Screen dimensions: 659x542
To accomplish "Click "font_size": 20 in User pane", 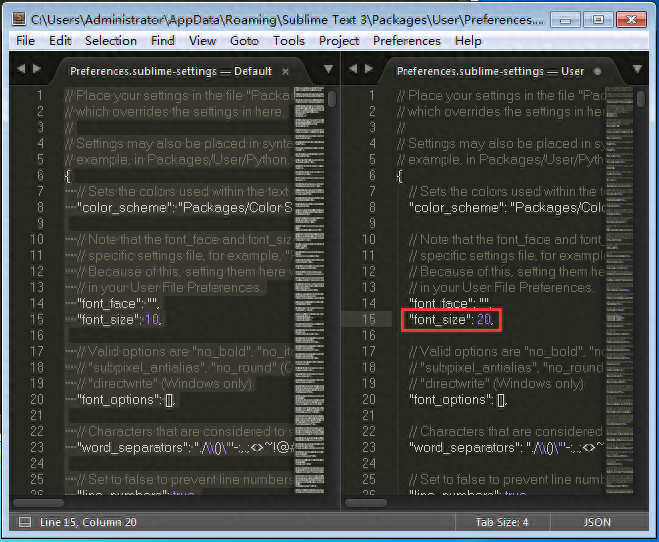I will (451, 320).
